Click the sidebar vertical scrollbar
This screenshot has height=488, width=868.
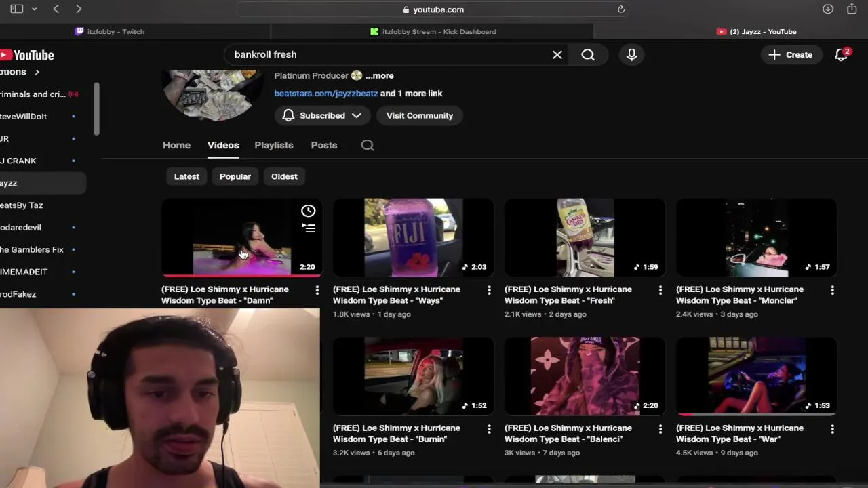click(x=97, y=109)
